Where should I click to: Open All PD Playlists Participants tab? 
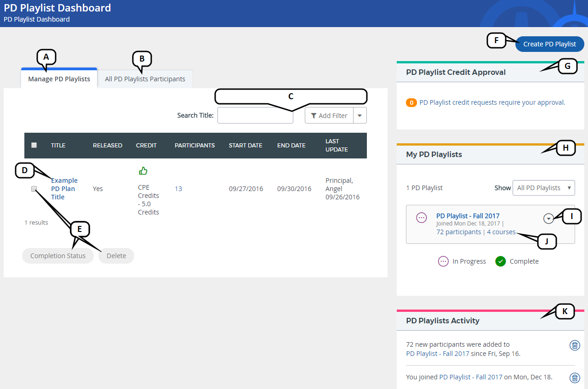[145, 79]
